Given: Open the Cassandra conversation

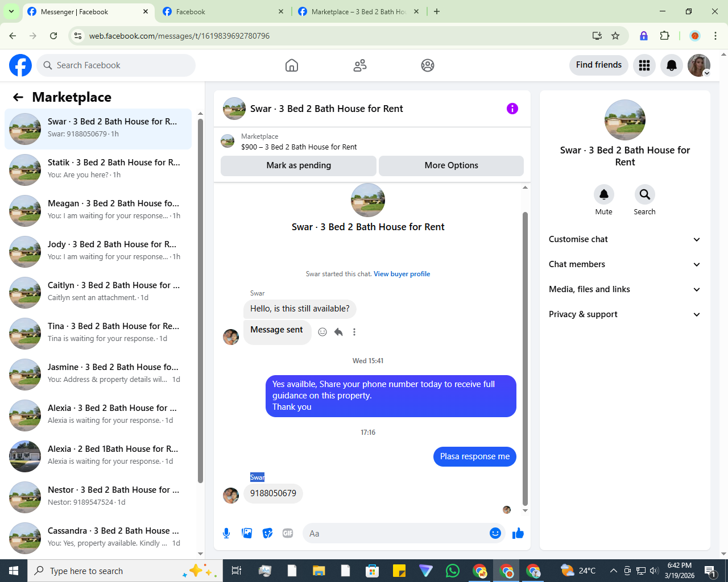Looking at the screenshot, I should pos(98,538).
